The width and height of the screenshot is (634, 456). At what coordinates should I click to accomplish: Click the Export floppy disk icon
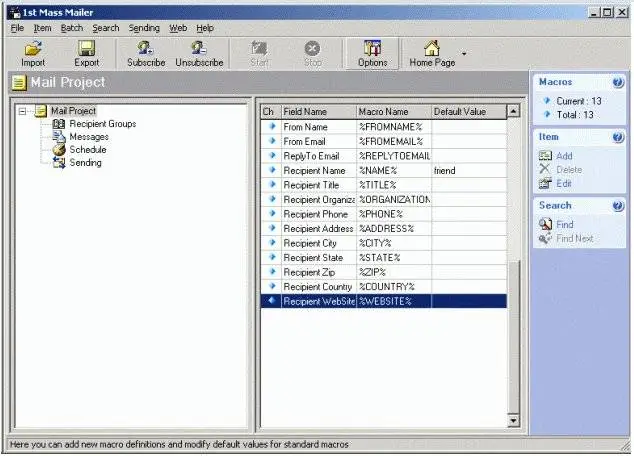coord(87,49)
